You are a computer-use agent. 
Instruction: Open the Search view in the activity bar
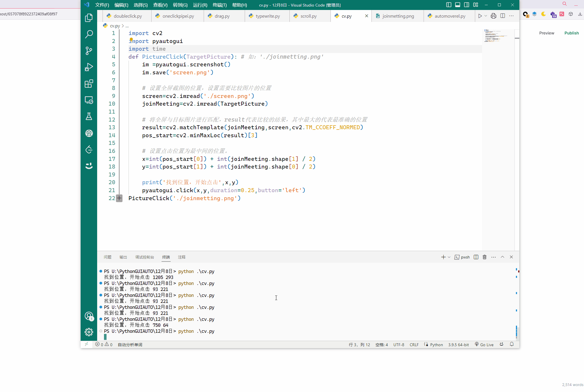pos(89,34)
